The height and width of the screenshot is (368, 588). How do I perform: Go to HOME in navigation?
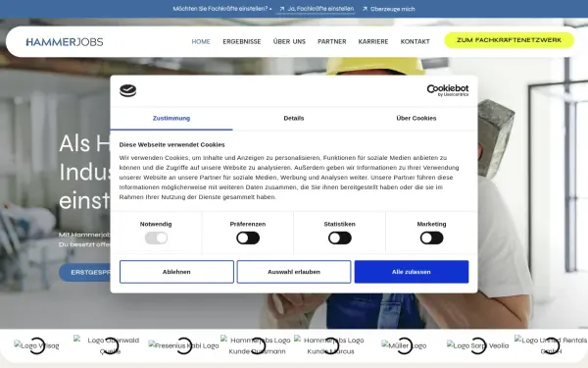click(201, 41)
